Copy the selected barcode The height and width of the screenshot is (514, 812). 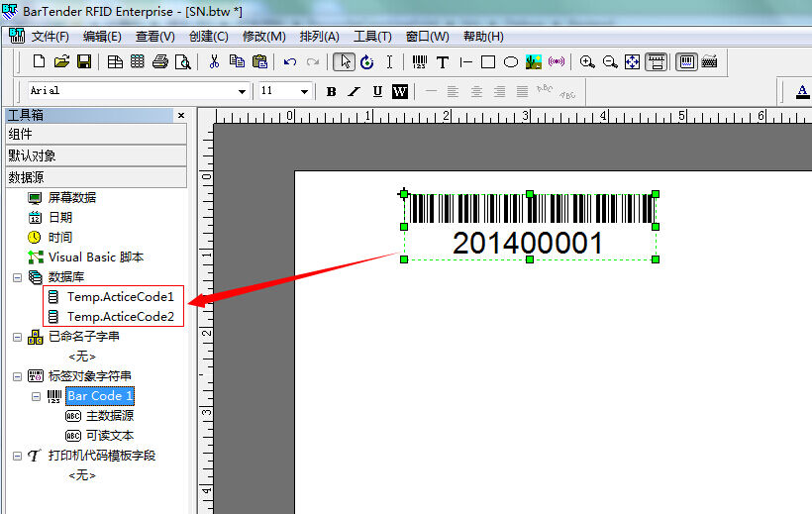tap(237, 61)
